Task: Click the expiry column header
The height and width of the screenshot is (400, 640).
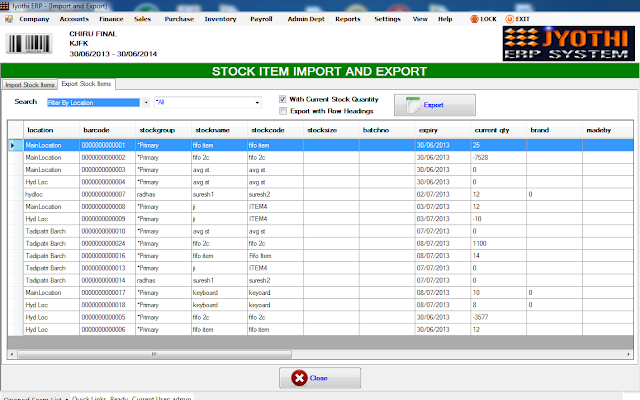Action: tap(443, 130)
